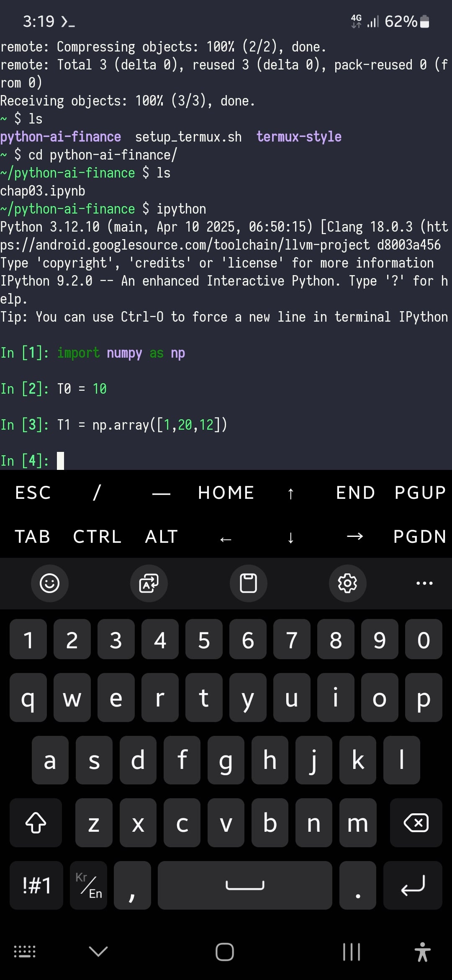This screenshot has width=452, height=980.
Task: Tap the up arrow extra key
Action: pyautogui.click(x=290, y=493)
